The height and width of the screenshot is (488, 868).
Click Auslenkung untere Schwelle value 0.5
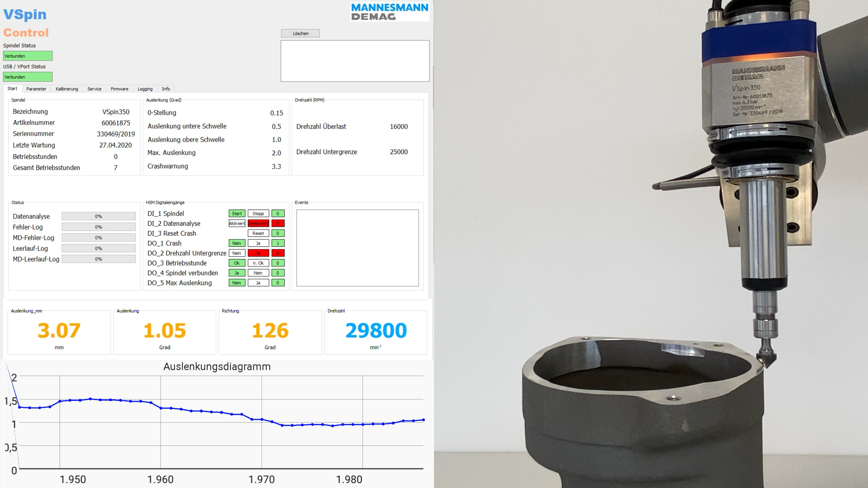277,127
